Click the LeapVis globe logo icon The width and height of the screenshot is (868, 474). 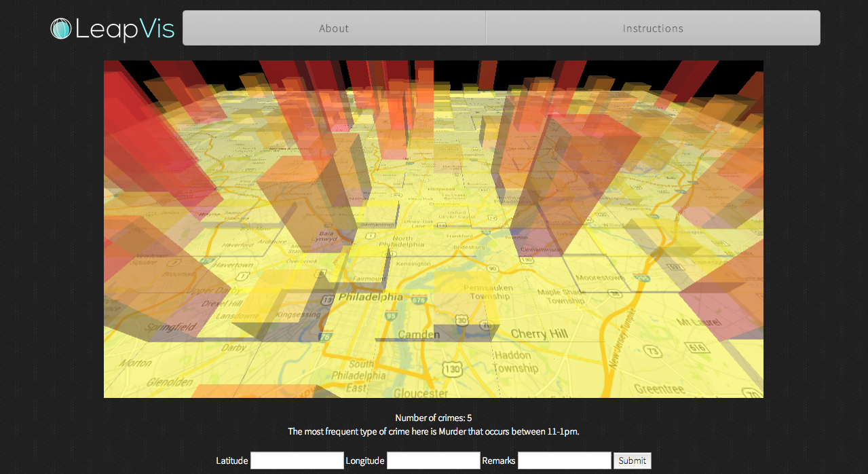click(x=60, y=29)
